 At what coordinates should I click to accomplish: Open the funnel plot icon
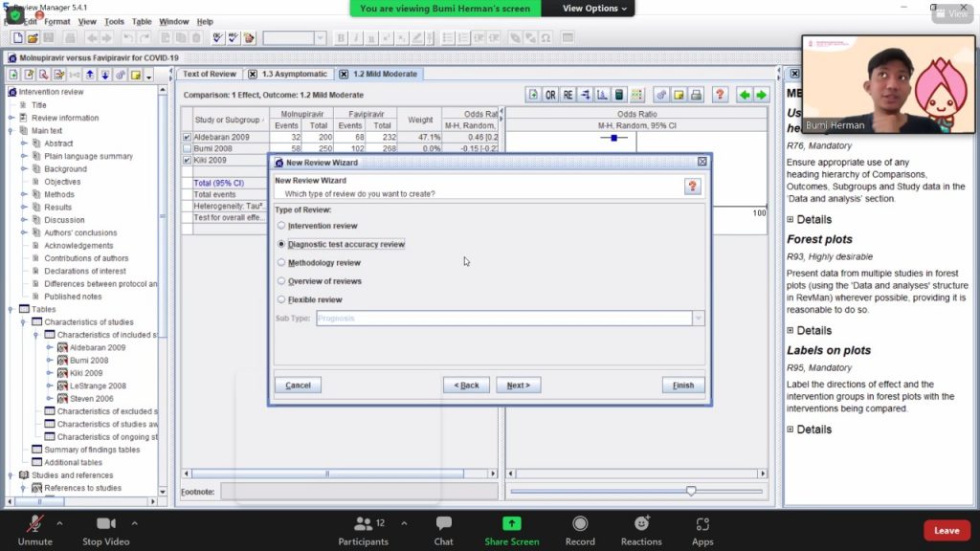pyautogui.click(x=602, y=95)
